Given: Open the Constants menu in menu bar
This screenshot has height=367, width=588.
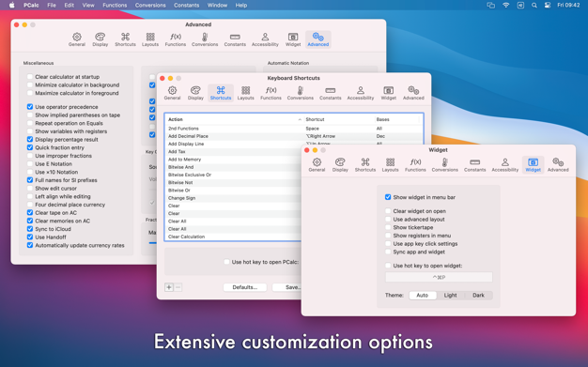Looking at the screenshot, I should [x=186, y=6].
